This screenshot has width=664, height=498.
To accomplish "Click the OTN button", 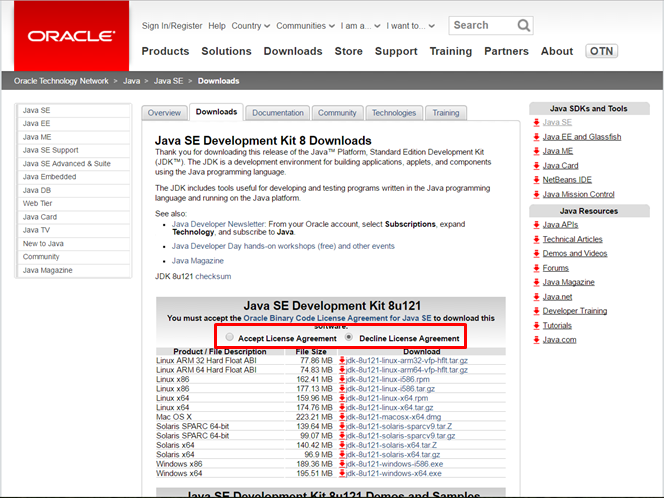I will pyautogui.click(x=602, y=51).
